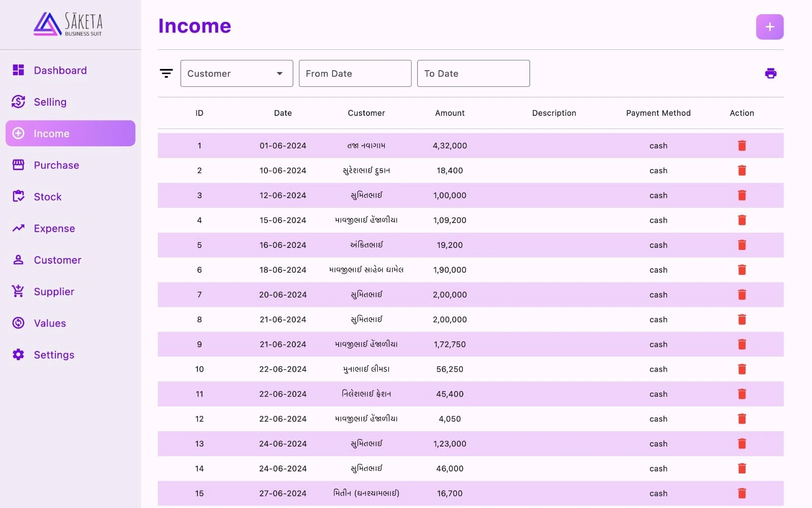Click the Selling dollar-cycle icon

18,102
